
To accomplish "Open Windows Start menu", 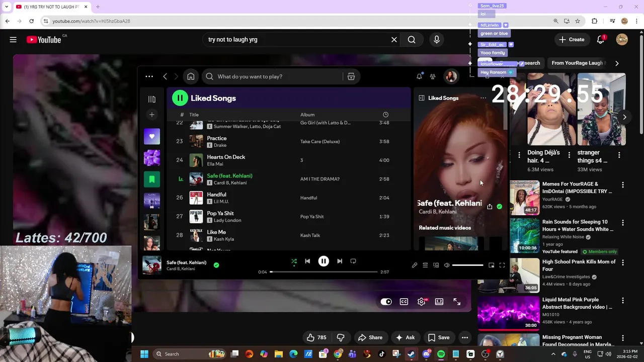I will tap(144, 354).
